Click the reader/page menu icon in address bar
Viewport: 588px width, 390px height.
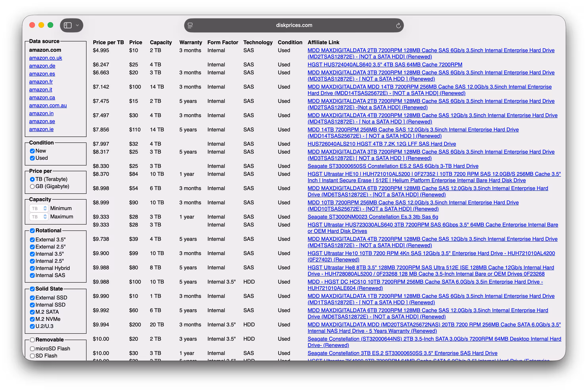pos(190,25)
